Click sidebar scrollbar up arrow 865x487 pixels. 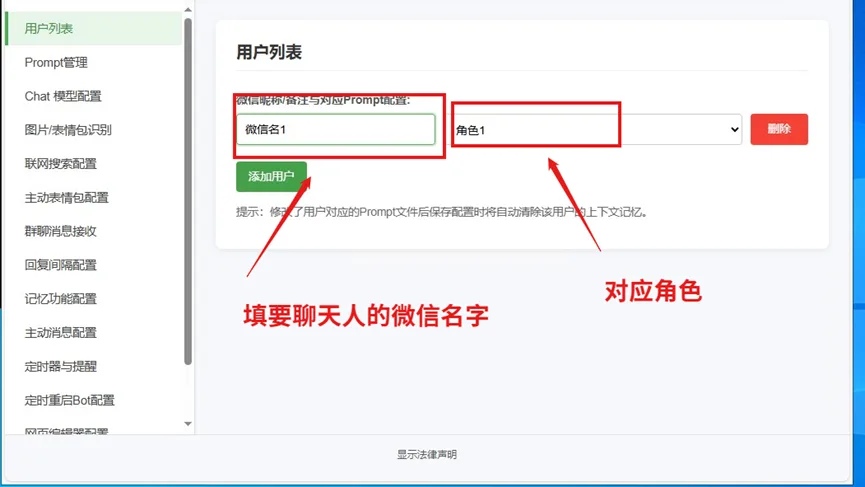(x=188, y=9)
